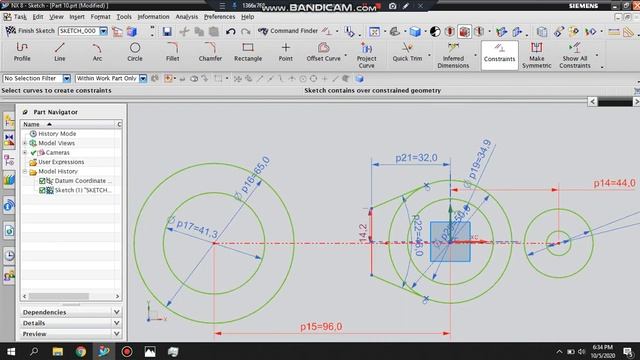Activate the Quick Trim tool
The image size is (640, 360).
coord(407,52)
